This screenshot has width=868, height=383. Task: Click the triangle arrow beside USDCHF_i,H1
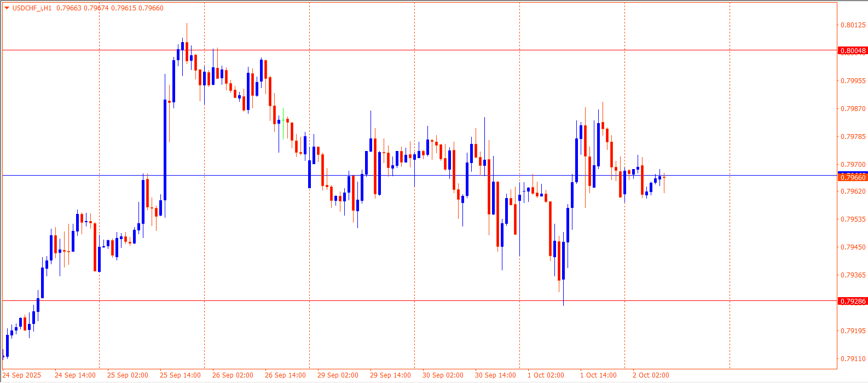(x=7, y=8)
